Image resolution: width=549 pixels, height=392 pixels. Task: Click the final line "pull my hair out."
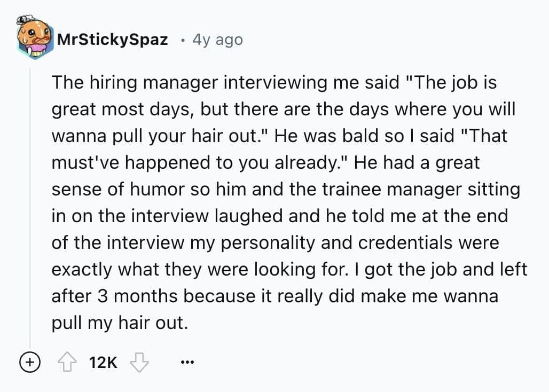coord(120,323)
